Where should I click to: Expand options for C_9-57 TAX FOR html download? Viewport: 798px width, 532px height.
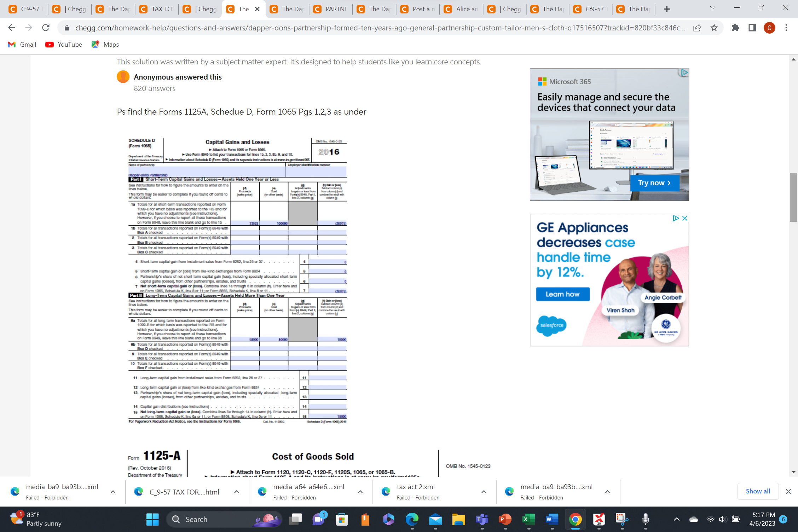pos(237,492)
